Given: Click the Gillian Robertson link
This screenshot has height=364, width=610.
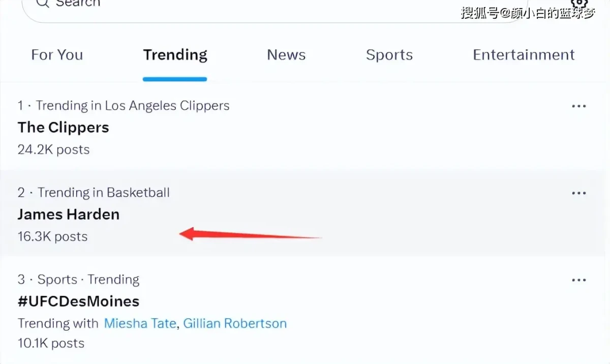Looking at the screenshot, I should click(235, 323).
